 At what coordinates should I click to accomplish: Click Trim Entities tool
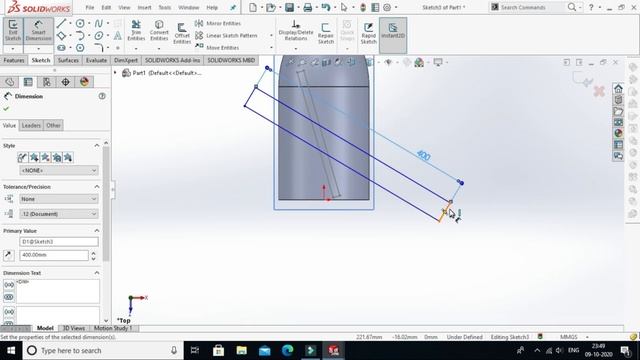(x=136, y=31)
